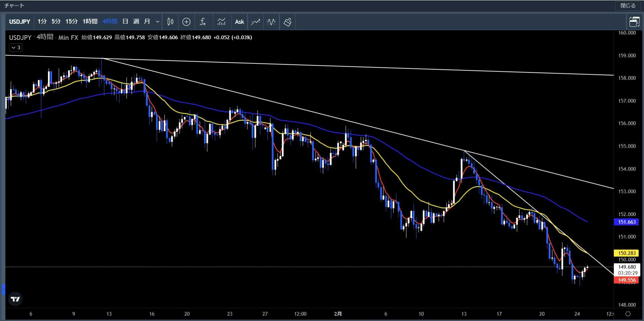
Task: Switch to the 週 weekly timeframe
Action: [x=136, y=22]
